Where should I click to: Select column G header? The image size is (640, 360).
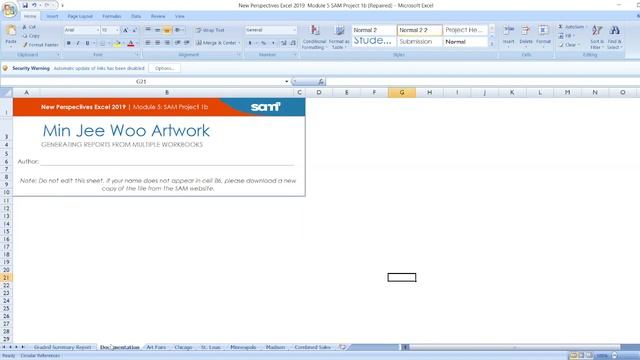[402, 93]
